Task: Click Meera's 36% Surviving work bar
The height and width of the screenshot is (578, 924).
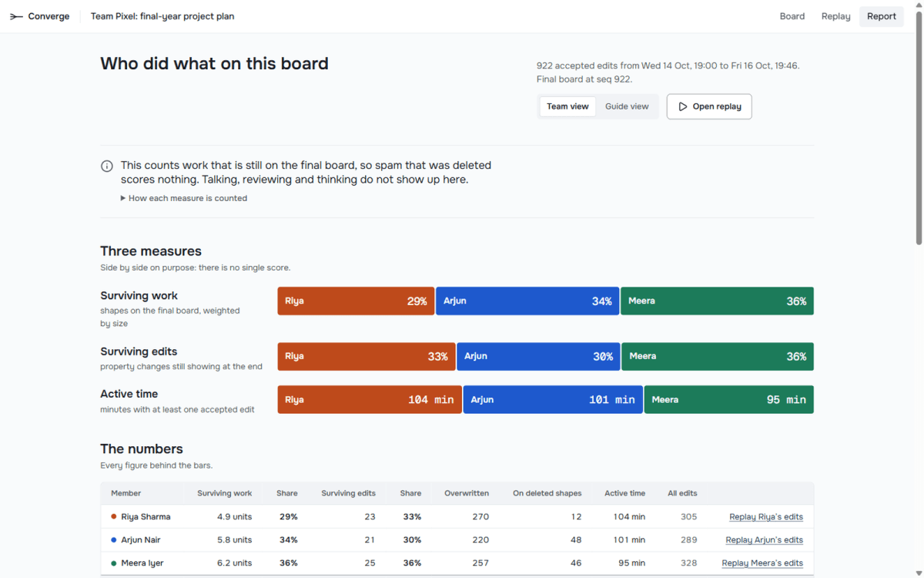Action: pyautogui.click(x=717, y=301)
